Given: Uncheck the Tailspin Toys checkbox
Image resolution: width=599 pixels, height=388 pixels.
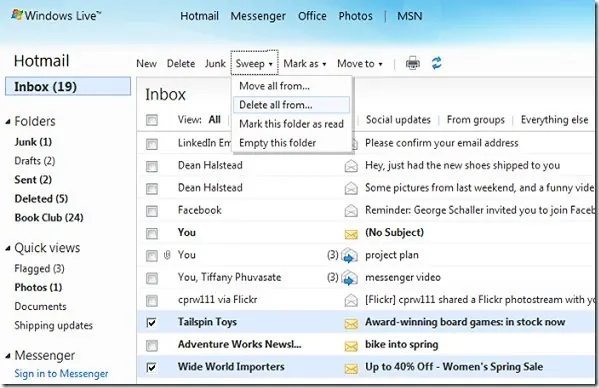Looking at the screenshot, I should [x=152, y=323].
